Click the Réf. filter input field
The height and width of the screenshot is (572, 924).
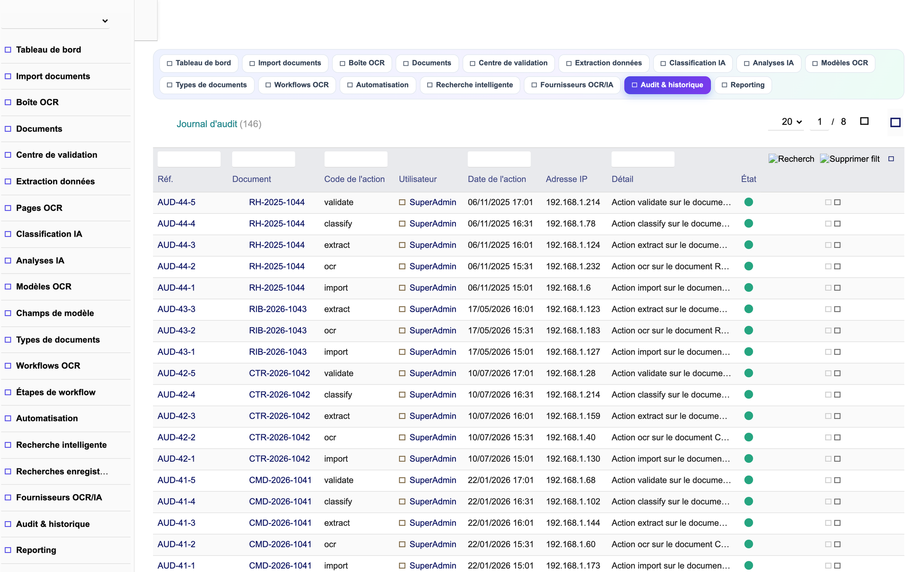pyautogui.click(x=189, y=159)
